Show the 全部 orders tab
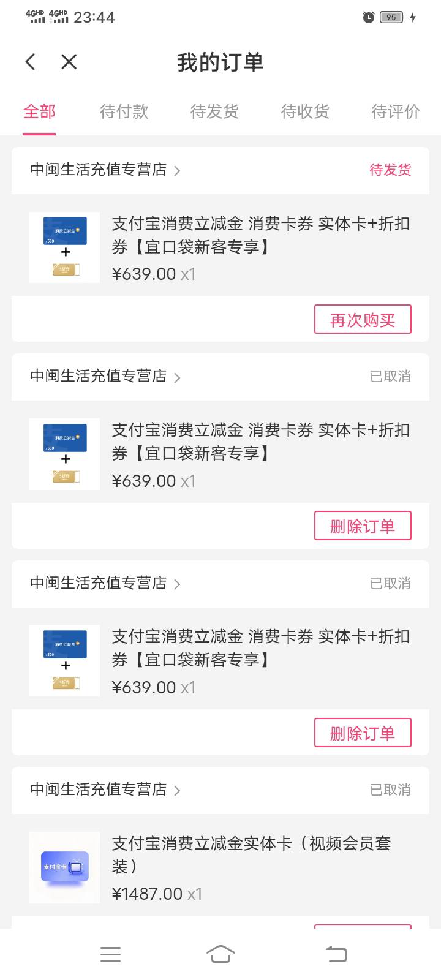Viewport: 441px width, 980px height. [x=39, y=111]
